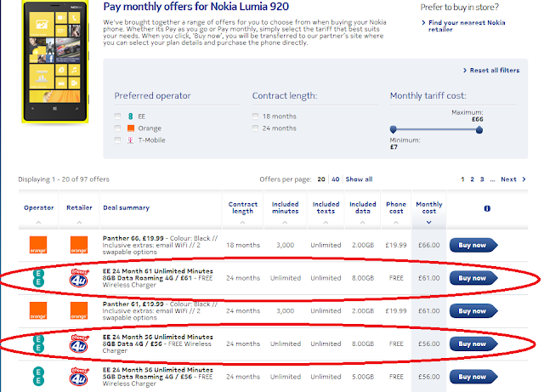This screenshot has height=392, width=544.
Task: Click the Nokia Lumia 920 phone image
Action: [x=55, y=61]
